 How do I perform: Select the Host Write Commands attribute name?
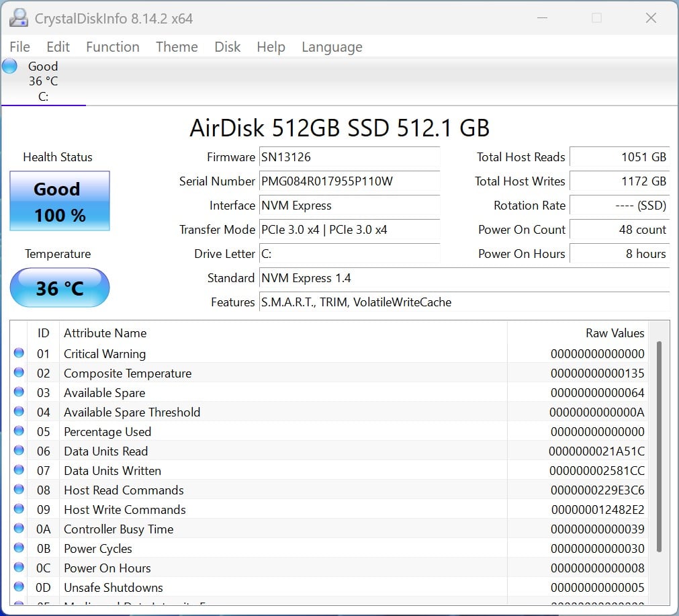[x=125, y=509]
